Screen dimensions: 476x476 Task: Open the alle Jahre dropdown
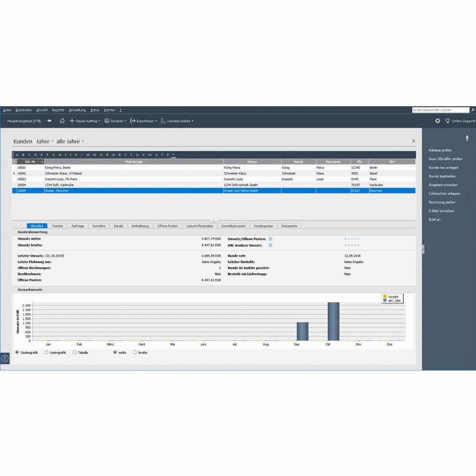click(70, 141)
